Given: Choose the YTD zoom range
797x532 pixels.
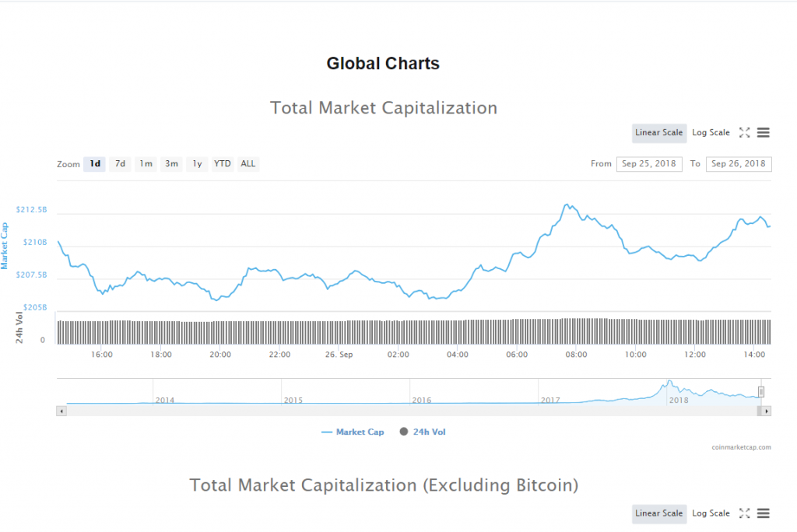Looking at the screenshot, I should [222, 164].
